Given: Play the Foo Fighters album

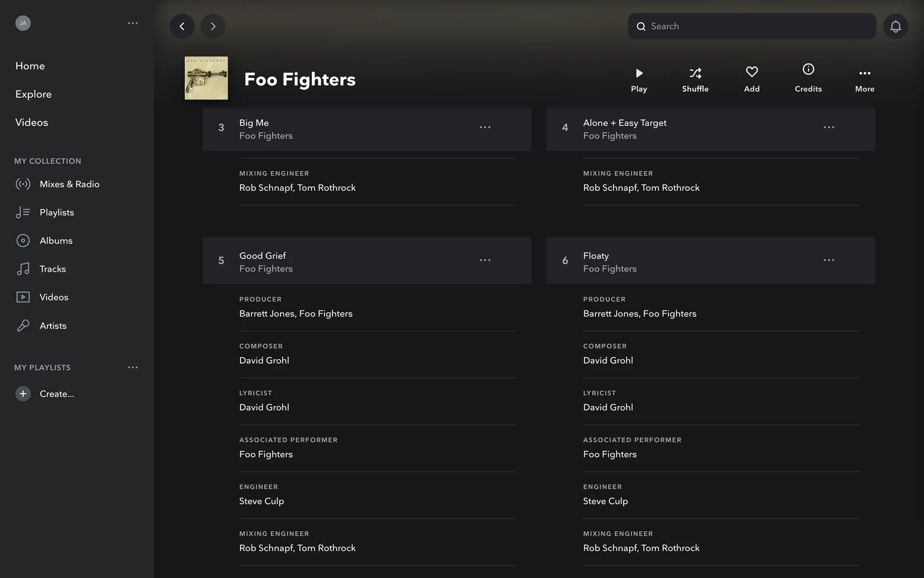Looking at the screenshot, I should 639,79.
